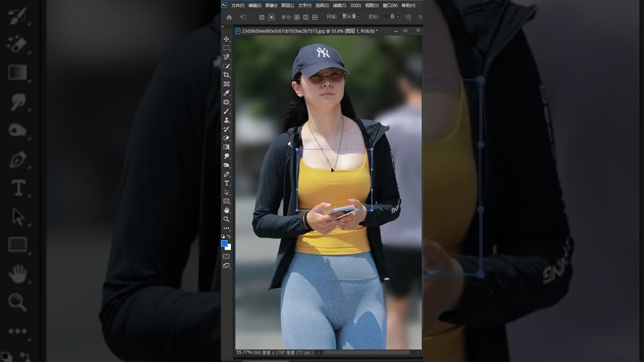The height and width of the screenshot is (362, 644).
Task: Click the Photoshop Ps logo icon
Action: pos(224,5)
